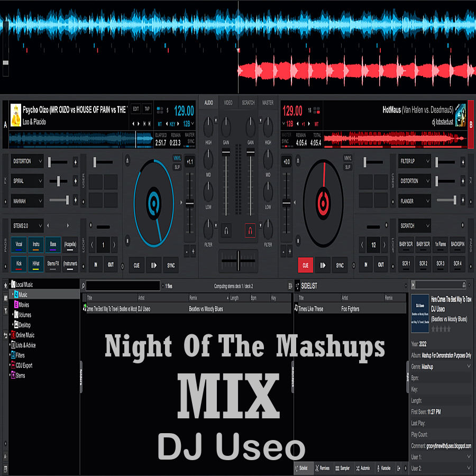Screen dimensions: 476x476
Task: Open the Remixes tab at bottom
Action: tap(323, 468)
